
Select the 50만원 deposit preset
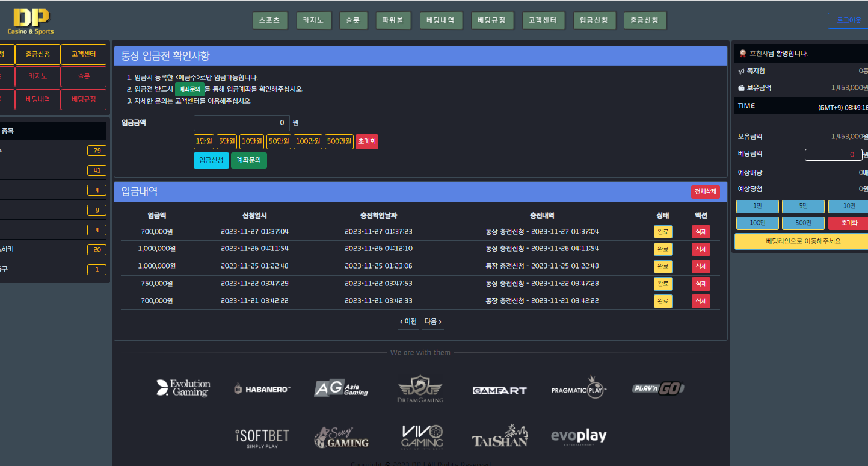[x=279, y=141]
